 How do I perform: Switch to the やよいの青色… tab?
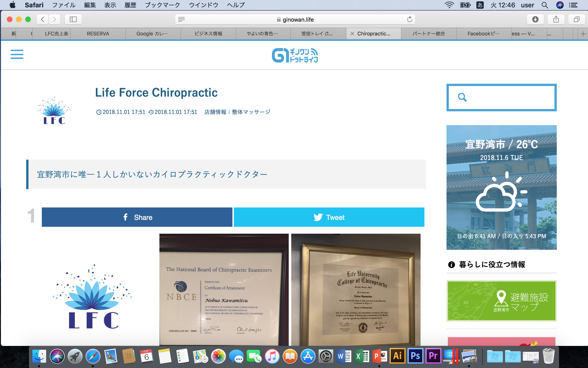[263, 34]
